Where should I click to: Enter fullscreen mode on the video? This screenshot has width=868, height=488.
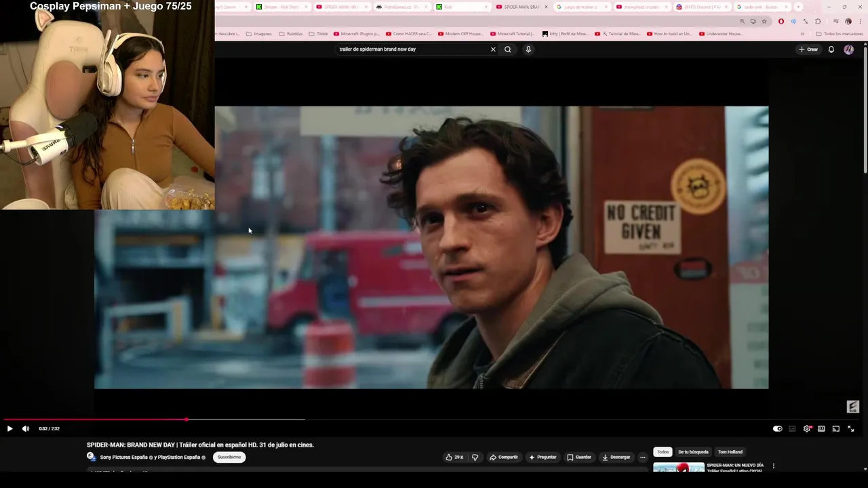[x=851, y=428]
